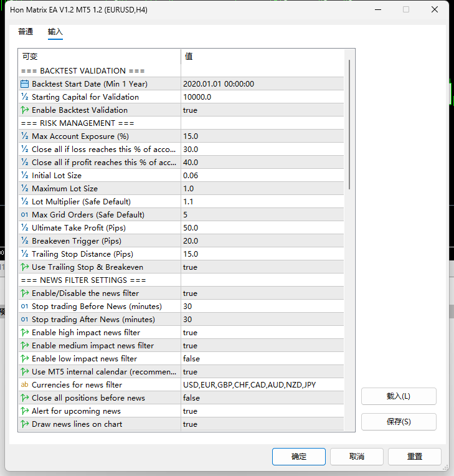Click the green arrow icon for Enable high impact news filter
454x476 pixels.
pyautogui.click(x=24, y=333)
